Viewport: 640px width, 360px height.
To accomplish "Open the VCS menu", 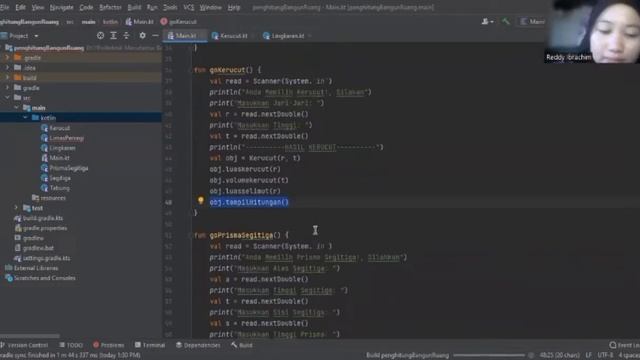I will click(189, 7).
